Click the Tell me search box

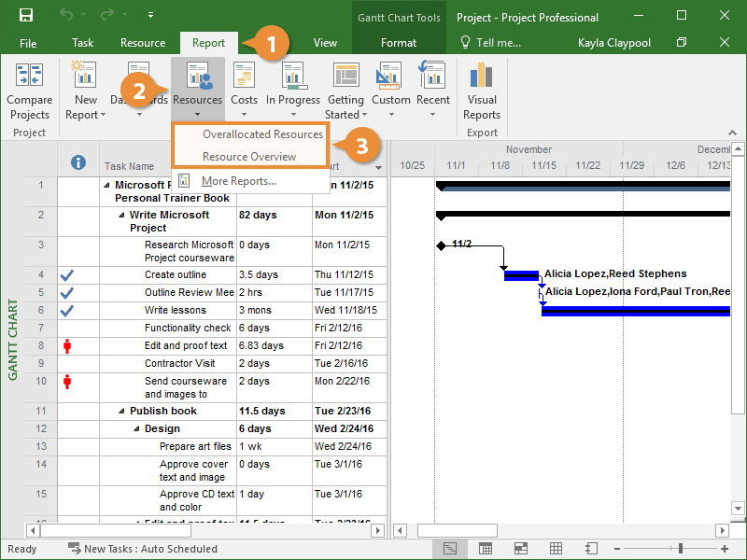pyautogui.click(x=492, y=43)
